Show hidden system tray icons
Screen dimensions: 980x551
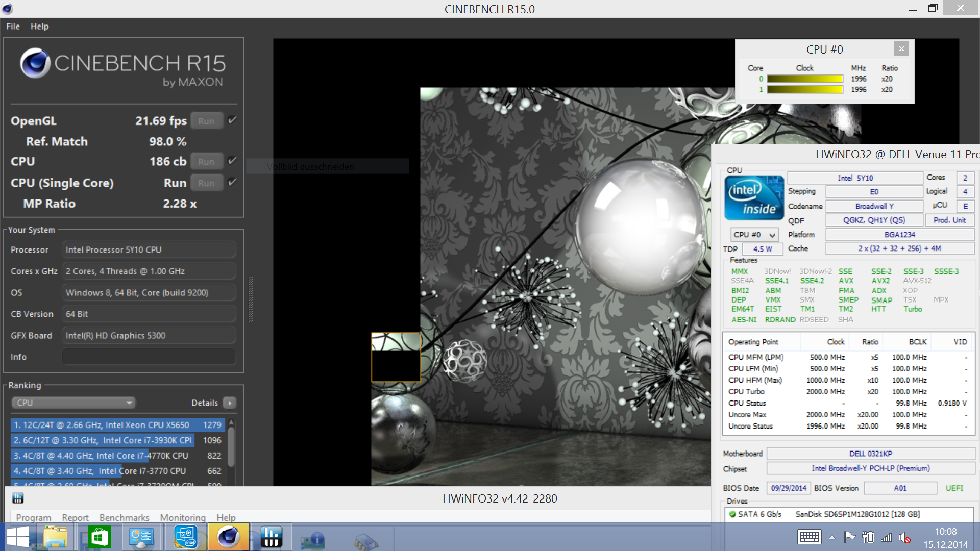click(x=832, y=537)
